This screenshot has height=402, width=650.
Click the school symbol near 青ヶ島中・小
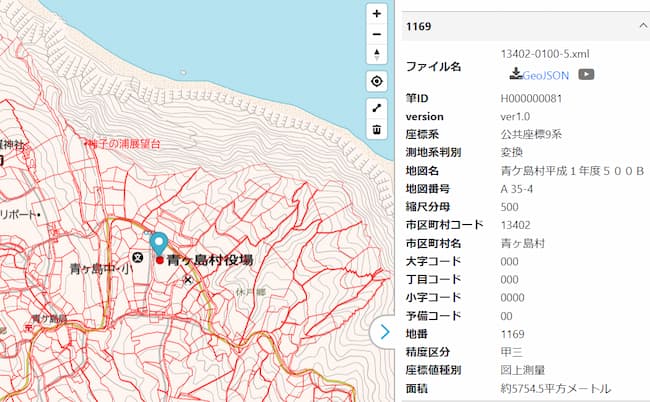[138, 258]
